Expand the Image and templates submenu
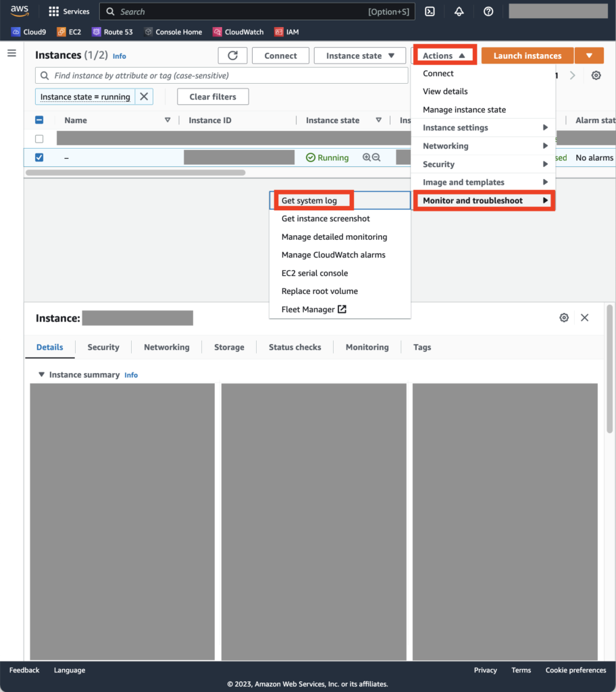This screenshot has height=692, width=616. (483, 182)
